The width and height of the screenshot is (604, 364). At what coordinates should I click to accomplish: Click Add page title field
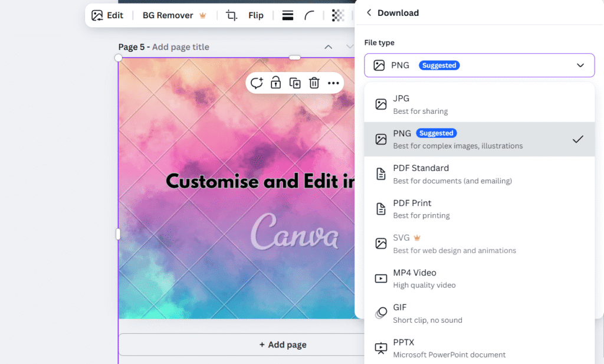tap(180, 47)
